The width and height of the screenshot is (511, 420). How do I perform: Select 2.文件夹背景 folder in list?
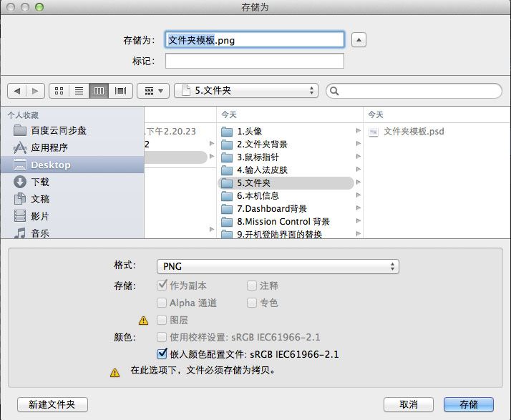pos(262,144)
